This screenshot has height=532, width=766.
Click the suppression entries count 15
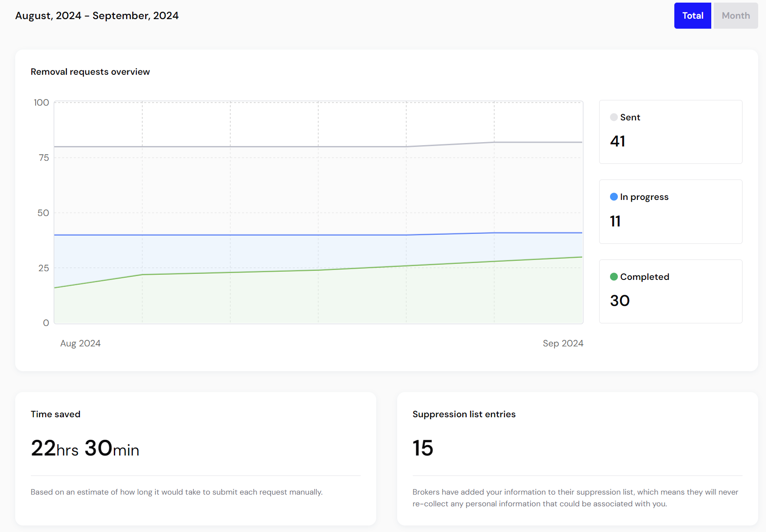click(423, 448)
